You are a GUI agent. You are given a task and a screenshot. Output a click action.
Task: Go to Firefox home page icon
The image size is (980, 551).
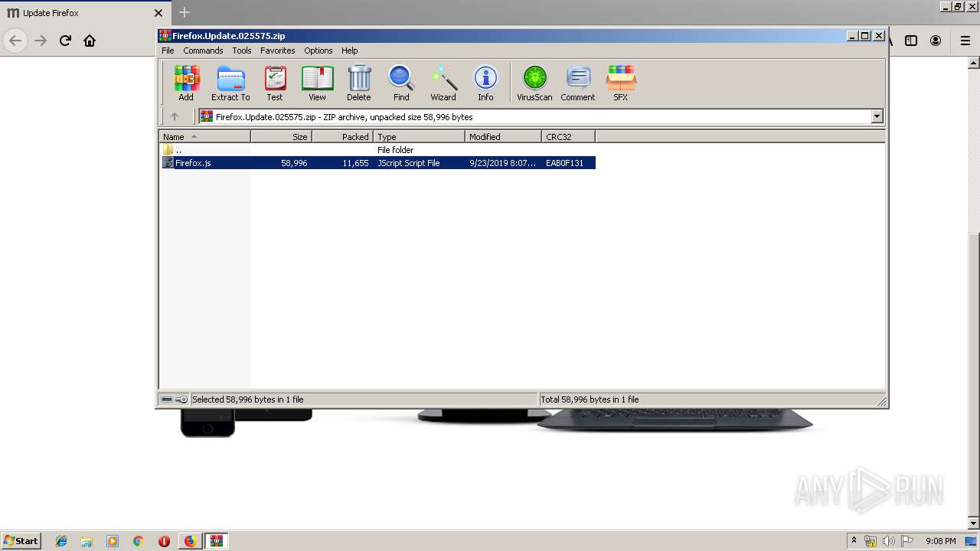90,41
